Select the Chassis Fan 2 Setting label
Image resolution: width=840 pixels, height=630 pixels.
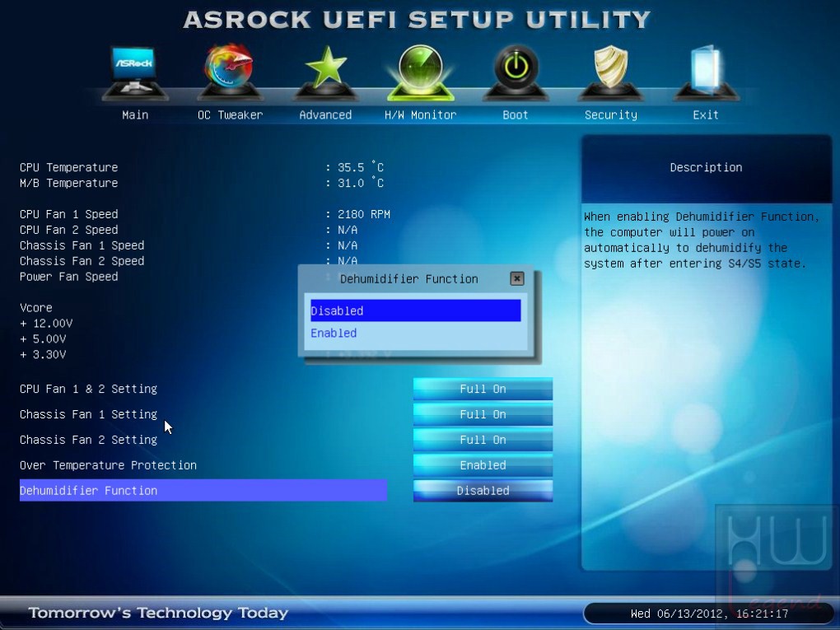point(88,440)
